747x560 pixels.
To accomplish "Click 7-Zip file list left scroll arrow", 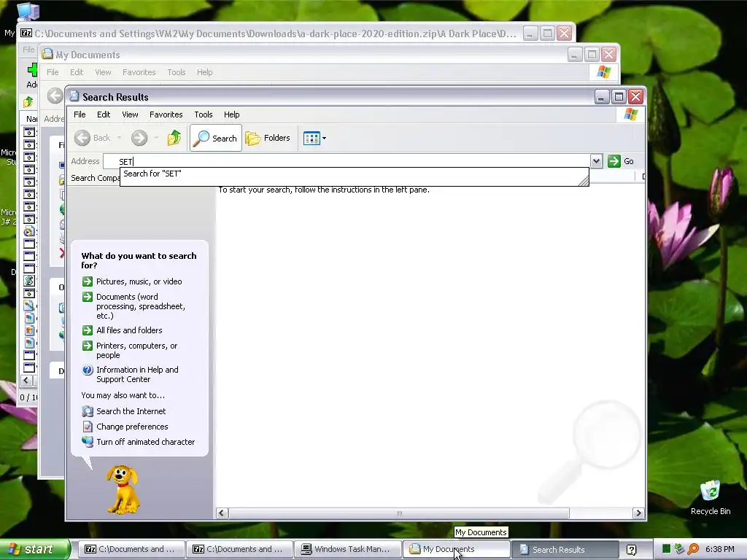I will click(27, 381).
